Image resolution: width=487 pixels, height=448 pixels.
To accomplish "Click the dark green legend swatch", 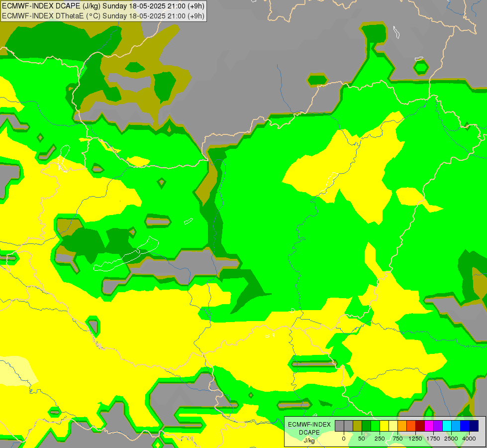I will tap(367, 426).
